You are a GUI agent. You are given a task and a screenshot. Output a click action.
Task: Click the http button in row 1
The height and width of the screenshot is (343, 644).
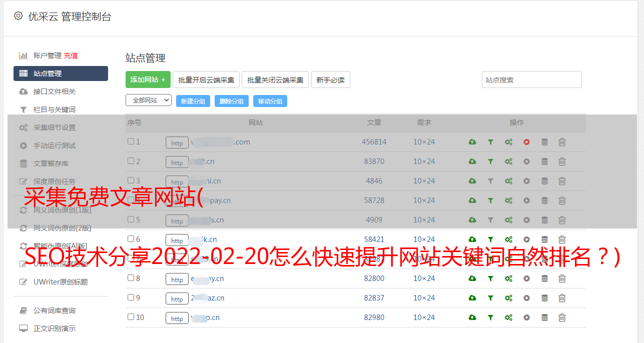(177, 143)
